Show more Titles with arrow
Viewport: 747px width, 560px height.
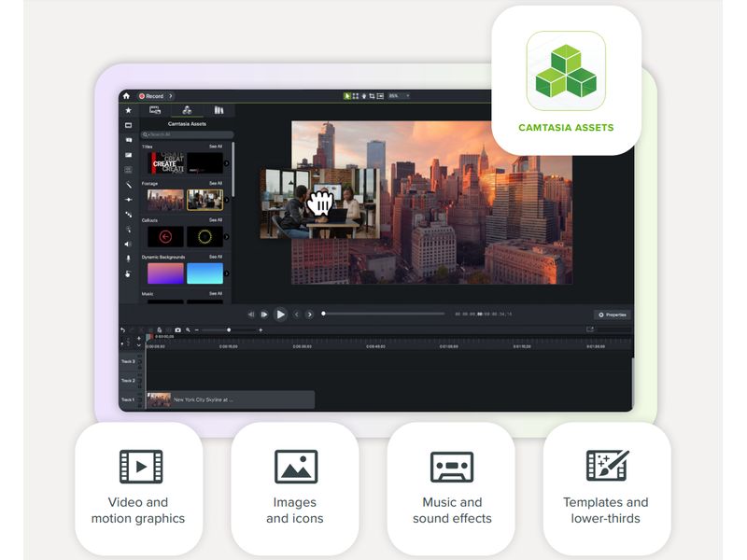click(x=227, y=163)
